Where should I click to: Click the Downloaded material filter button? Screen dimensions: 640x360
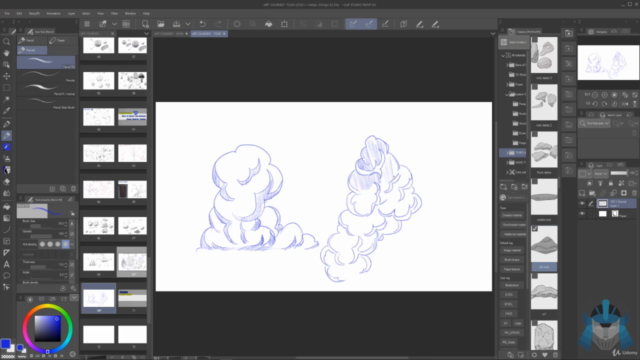[513, 224]
